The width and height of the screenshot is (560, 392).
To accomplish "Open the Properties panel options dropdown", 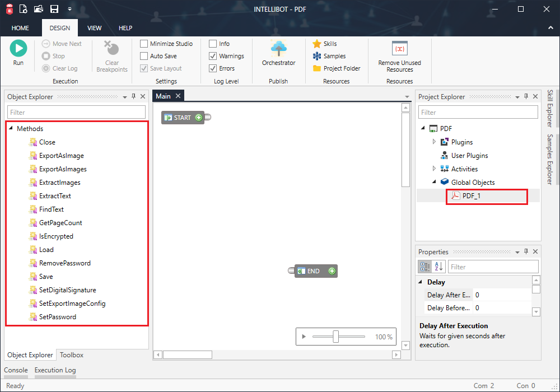I will click(517, 252).
